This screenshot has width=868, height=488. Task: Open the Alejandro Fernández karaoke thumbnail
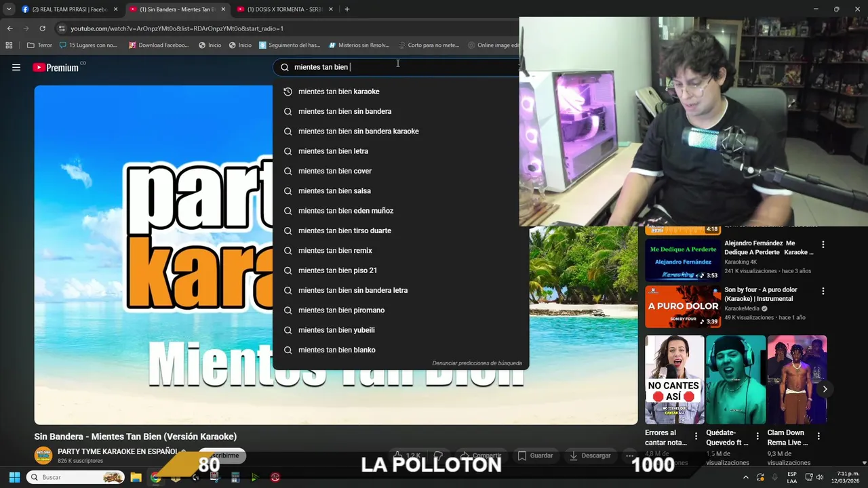(683, 260)
